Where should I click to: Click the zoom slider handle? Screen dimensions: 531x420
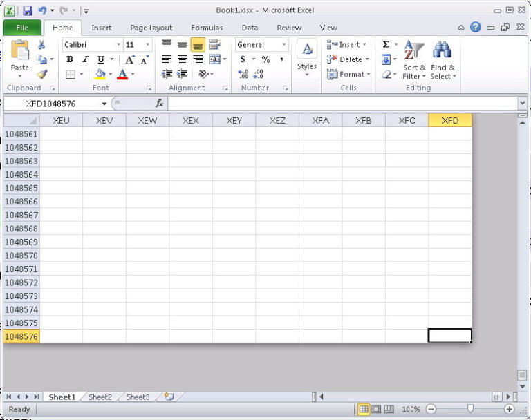470,409
